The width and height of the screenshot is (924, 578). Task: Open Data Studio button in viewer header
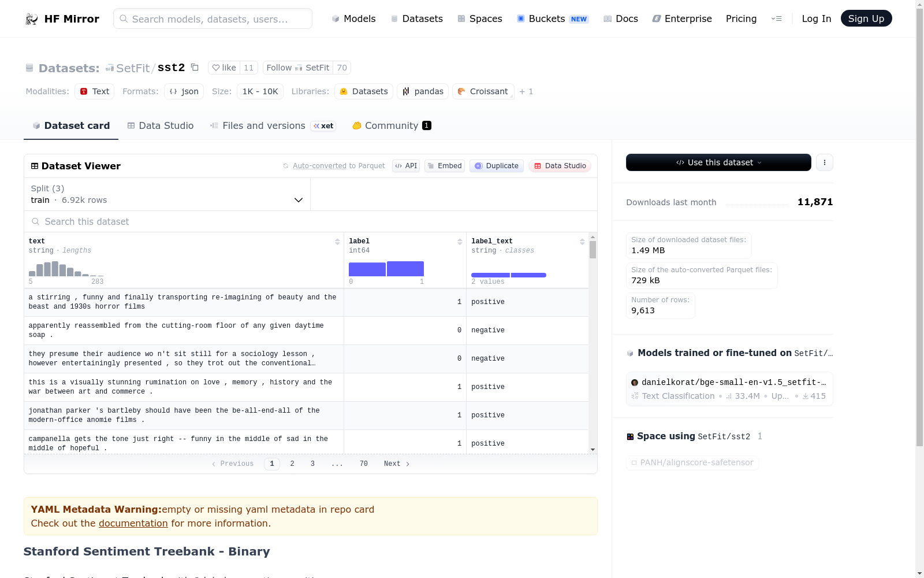560,166
